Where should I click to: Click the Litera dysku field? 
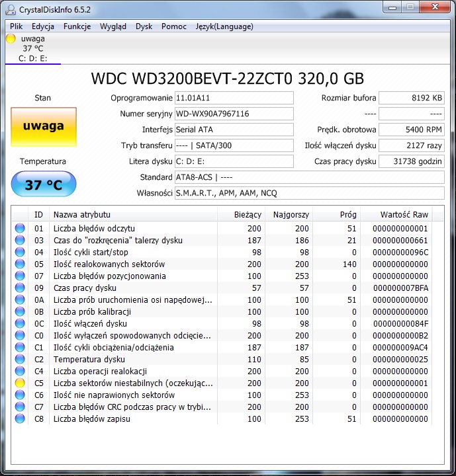[234, 161]
